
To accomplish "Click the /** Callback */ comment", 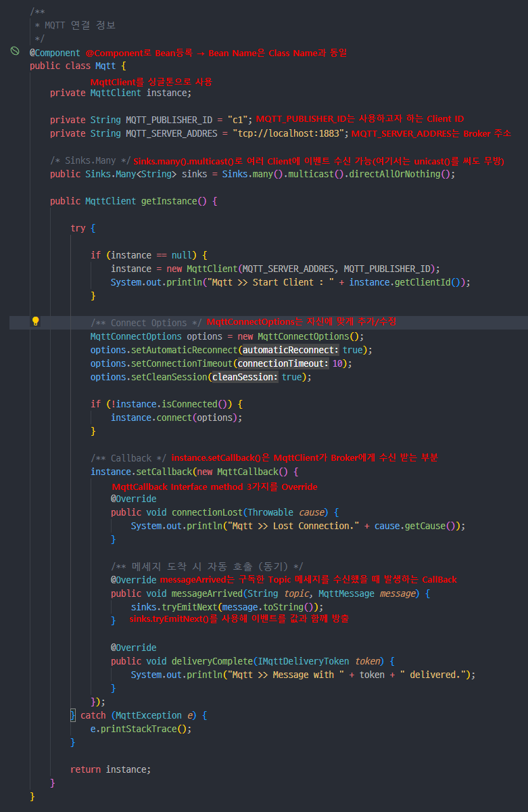I will [128, 458].
